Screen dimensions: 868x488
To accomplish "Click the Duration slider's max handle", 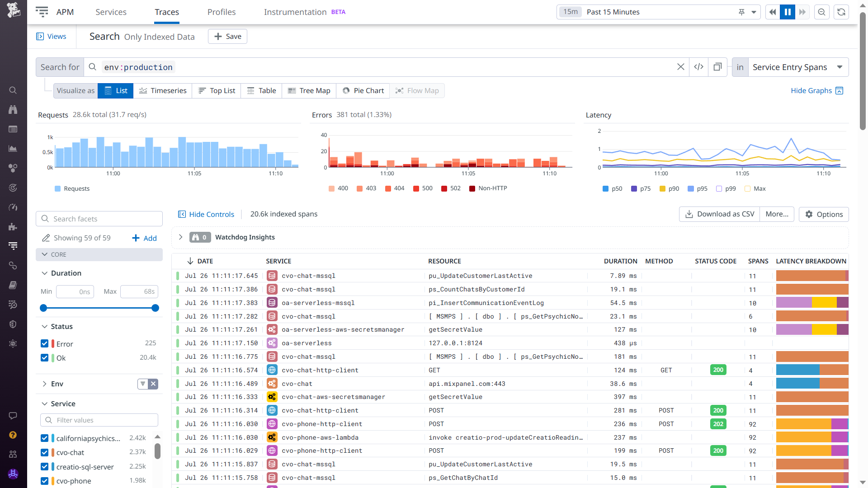I will click(155, 308).
